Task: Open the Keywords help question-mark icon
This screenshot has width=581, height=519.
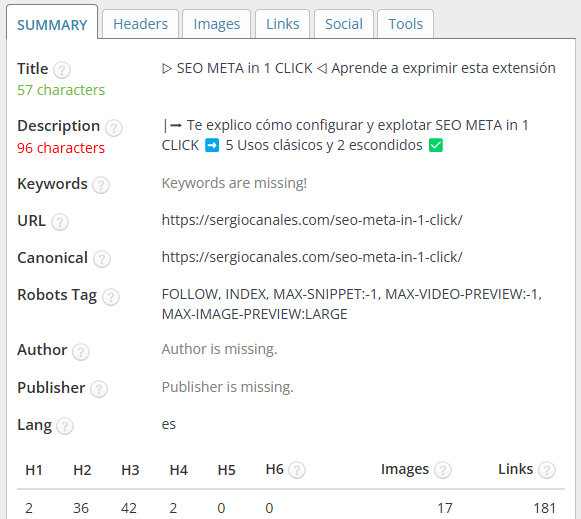Action: point(101,184)
